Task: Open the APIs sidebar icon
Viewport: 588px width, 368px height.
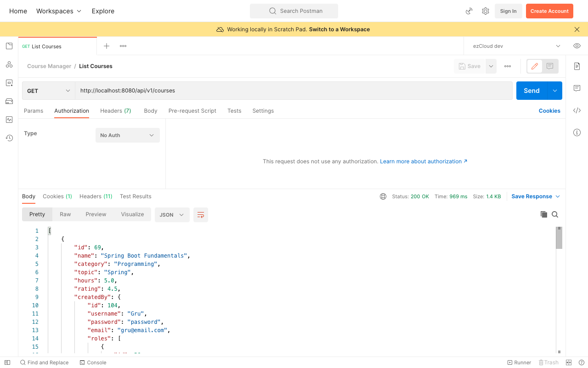Action: [x=9, y=64]
